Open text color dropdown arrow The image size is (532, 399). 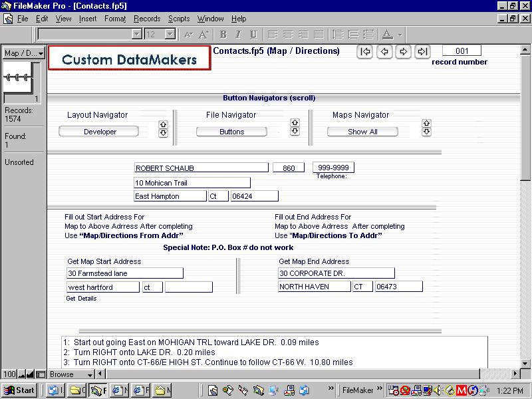pos(400,35)
